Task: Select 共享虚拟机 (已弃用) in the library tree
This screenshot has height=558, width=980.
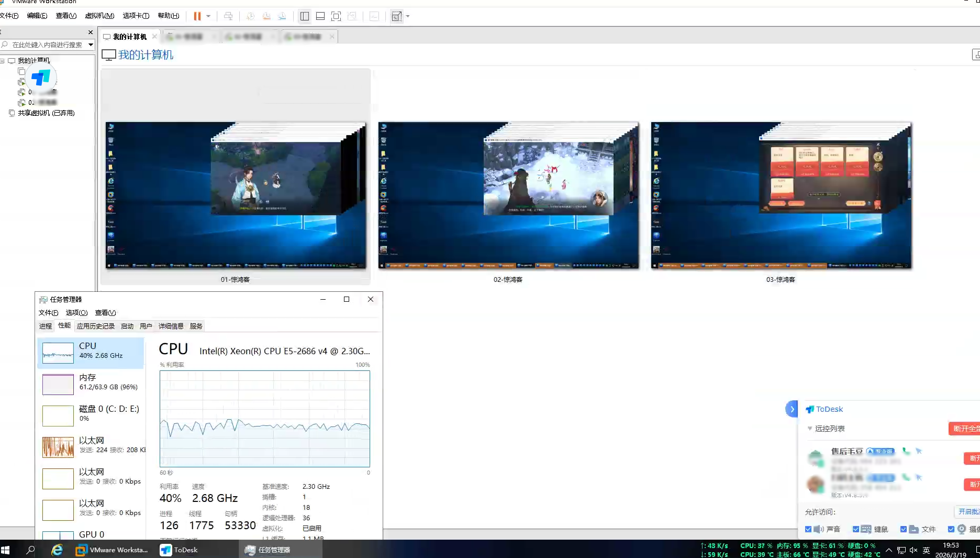Action: coord(46,113)
